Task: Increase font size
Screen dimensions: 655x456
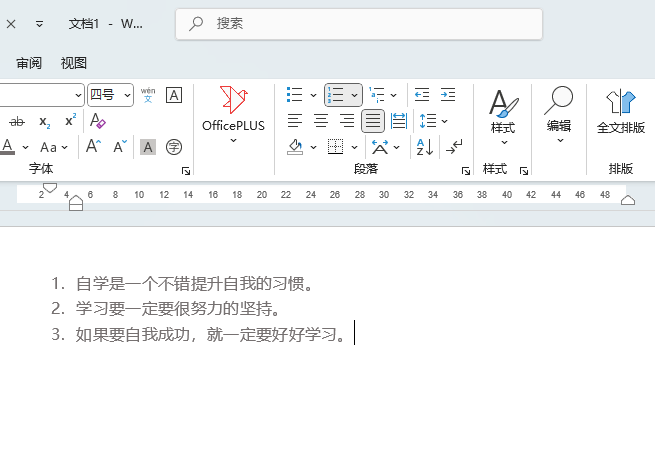Action: (93, 147)
